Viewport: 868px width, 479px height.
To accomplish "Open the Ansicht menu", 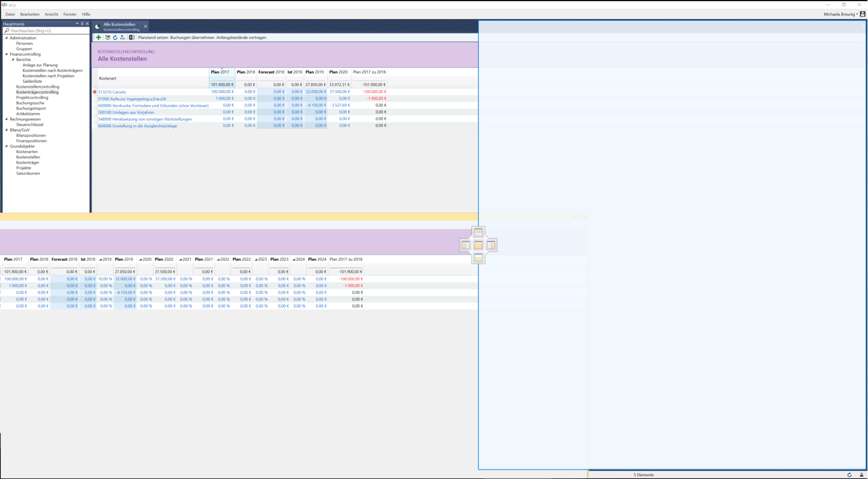I will click(x=52, y=14).
